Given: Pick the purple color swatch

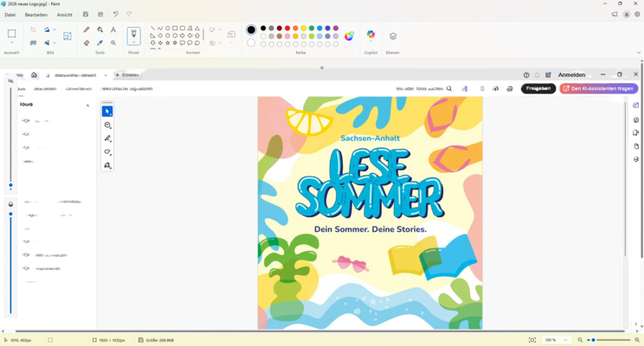Looking at the screenshot, I should [x=336, y=29].
